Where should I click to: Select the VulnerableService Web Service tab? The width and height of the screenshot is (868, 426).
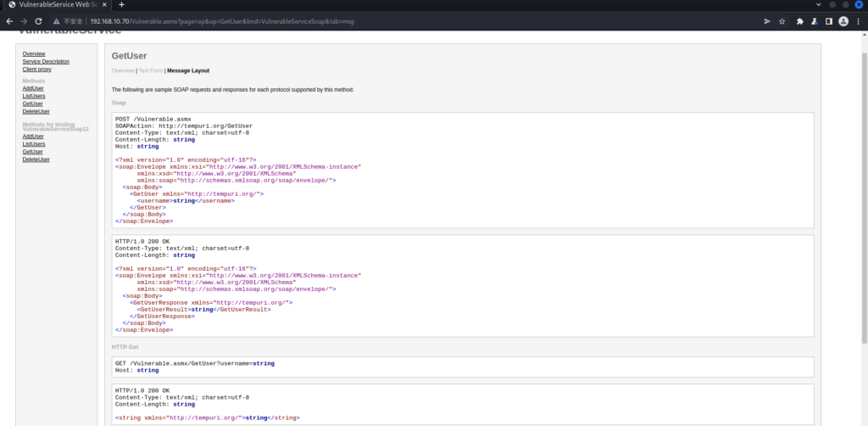coord(57,4)
